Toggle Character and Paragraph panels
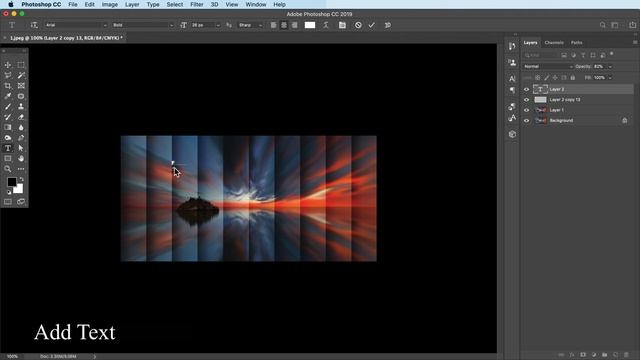The height and width of the screenshot is (360, 640). click(x=342, y=25)
